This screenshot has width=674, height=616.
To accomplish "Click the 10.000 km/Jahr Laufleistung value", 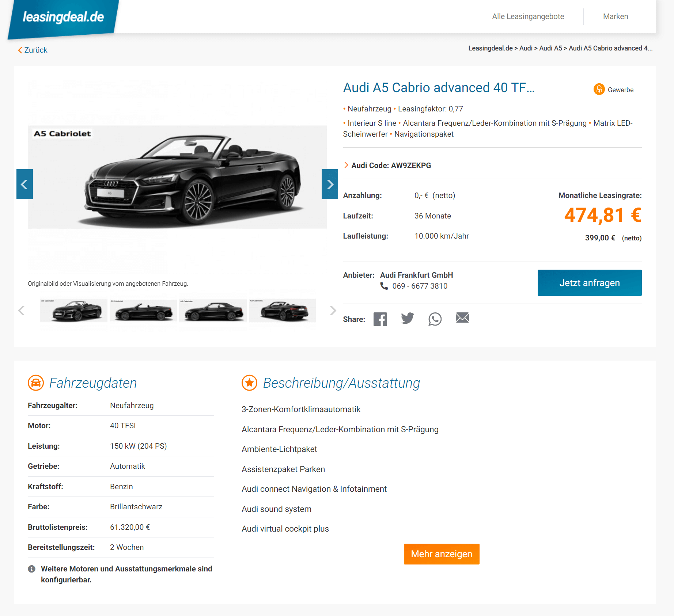I will click(442, 236).
